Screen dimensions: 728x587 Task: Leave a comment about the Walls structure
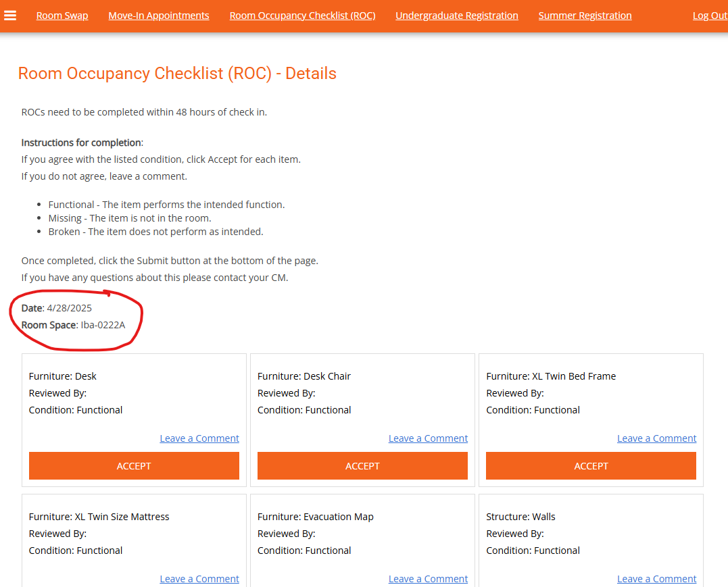[656, 579]
